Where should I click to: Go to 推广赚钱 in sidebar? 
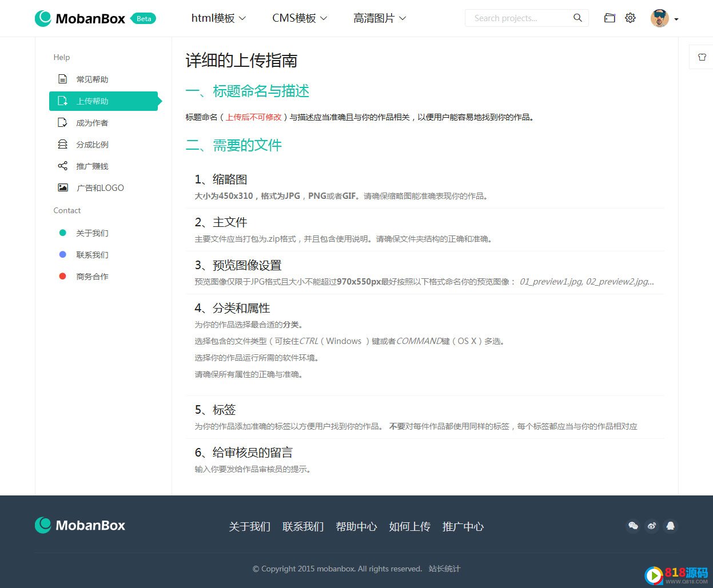pos(92,166)
